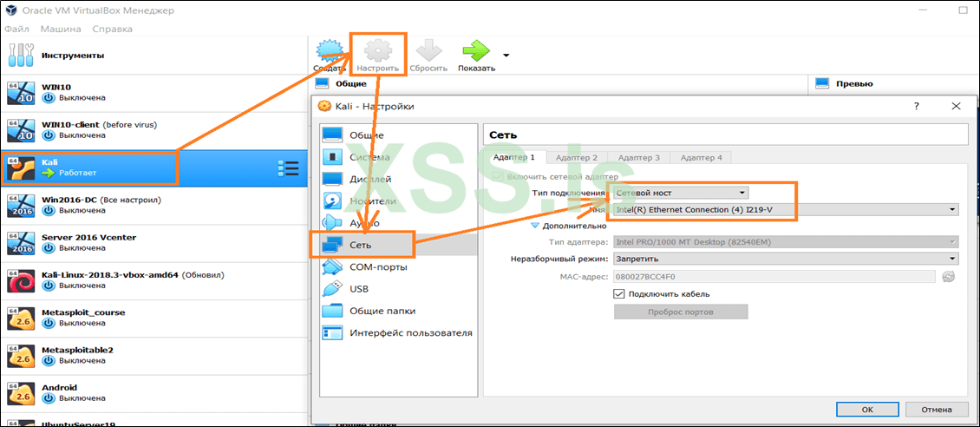Image resolution: width=980 pixels, height=427 pixels.
Task: Switch to Адаптер 4 tab
Action: click(701, 158)
